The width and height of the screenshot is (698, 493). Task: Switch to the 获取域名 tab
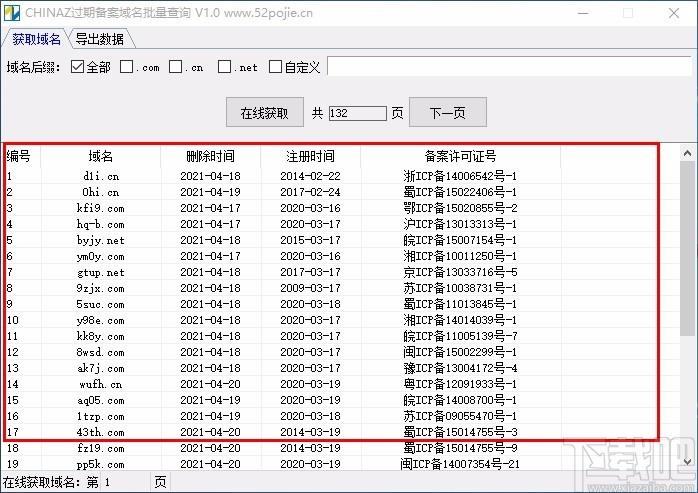pyautogui.click(x=36, y=39)
